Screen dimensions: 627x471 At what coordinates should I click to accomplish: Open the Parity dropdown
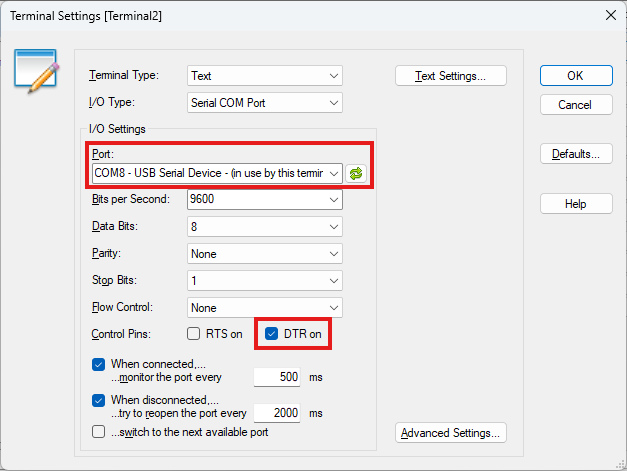[x=265, y=253]
